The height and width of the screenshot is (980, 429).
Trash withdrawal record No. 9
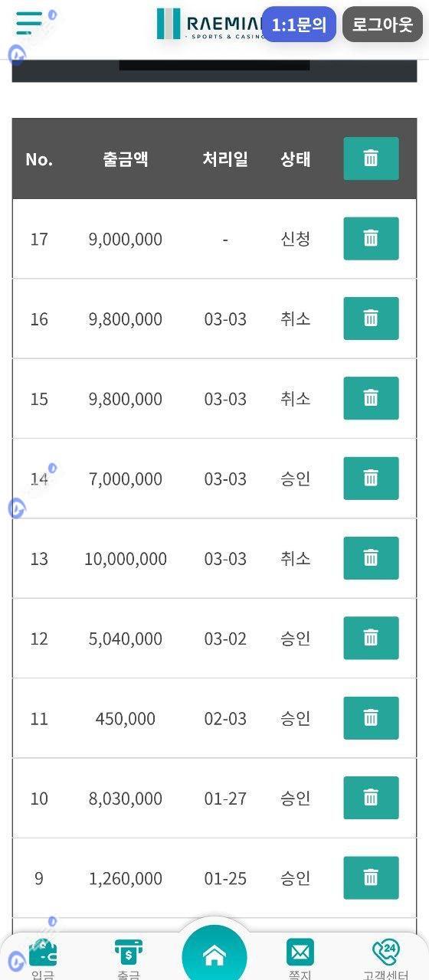(371, 877)
